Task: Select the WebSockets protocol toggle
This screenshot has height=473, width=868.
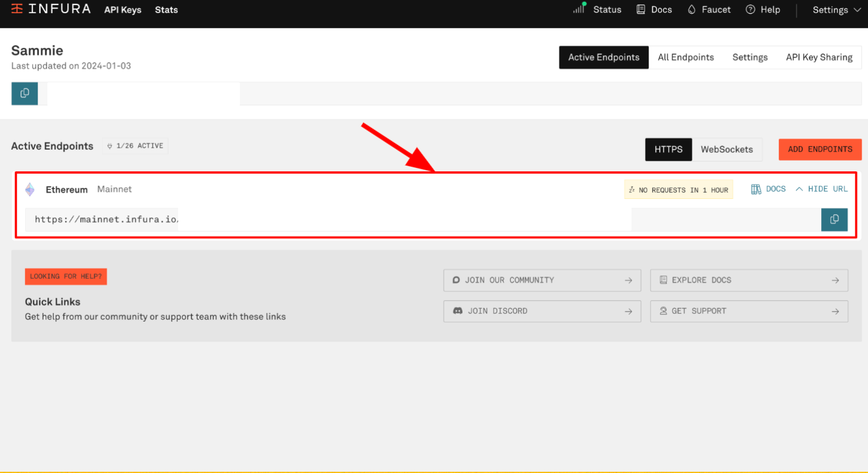Action: [726, 149]
